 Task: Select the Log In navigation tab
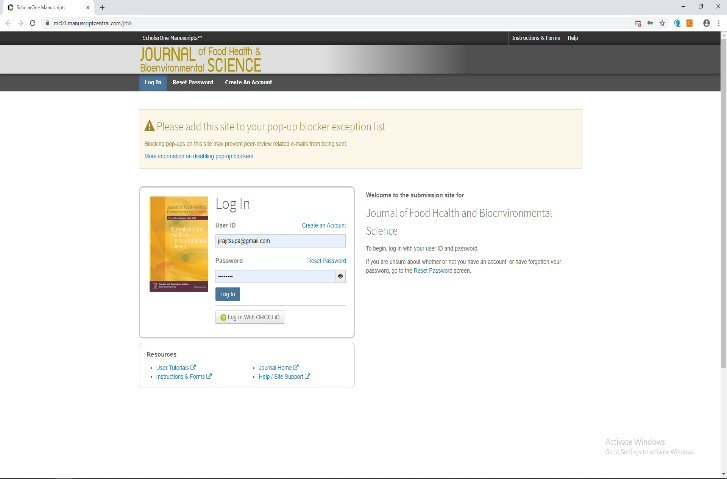click(x=153, y=83)
